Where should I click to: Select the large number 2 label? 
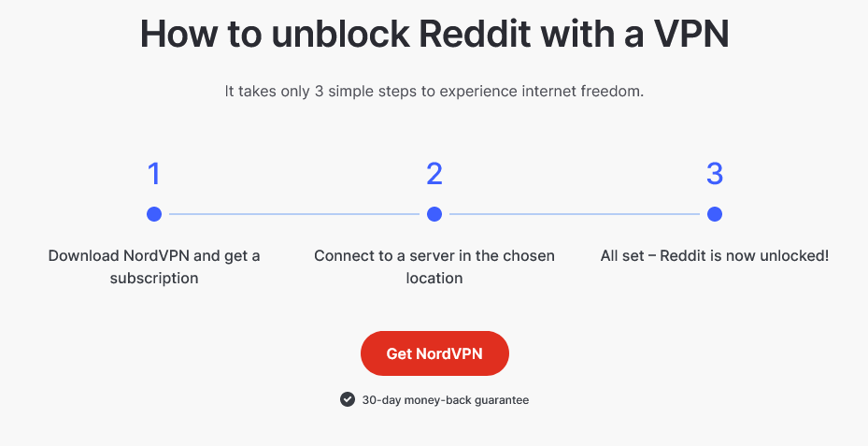[434, 174]
